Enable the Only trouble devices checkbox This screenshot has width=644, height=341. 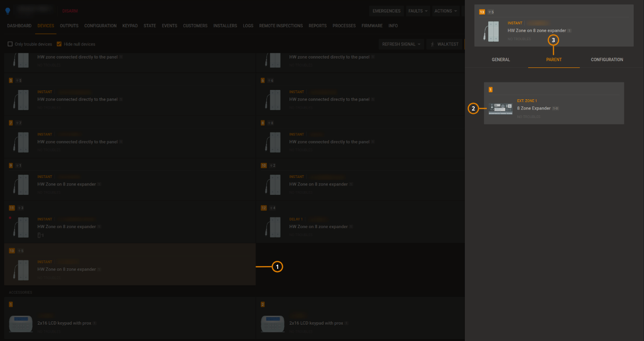tap(10, 44)
